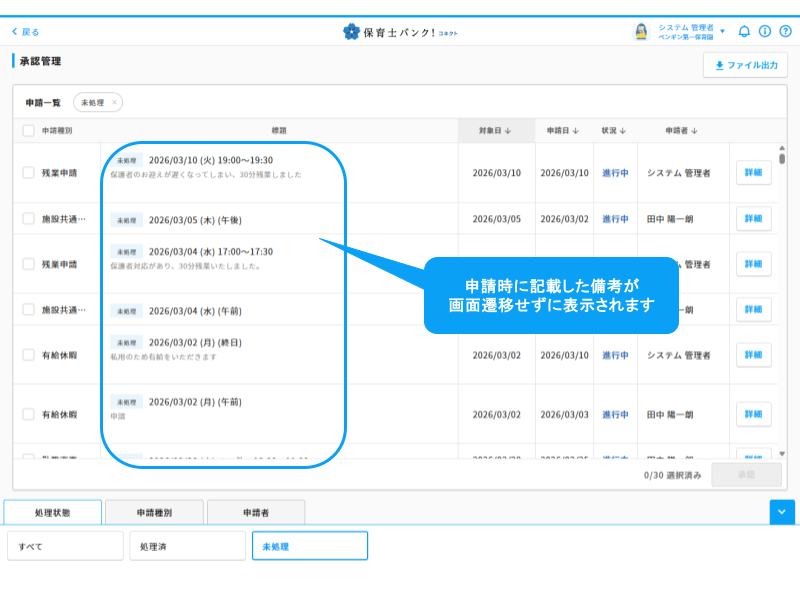The height and width of the screenshot is (600, 800).
Task: Open 詳細 for the first 残業申請 row
Action: [x=753, y=173]
